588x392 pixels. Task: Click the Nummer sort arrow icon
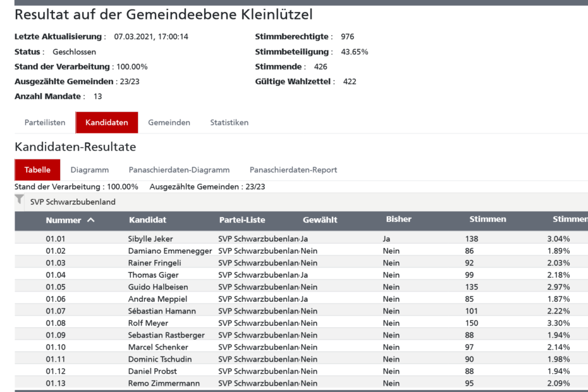point(91,220)
